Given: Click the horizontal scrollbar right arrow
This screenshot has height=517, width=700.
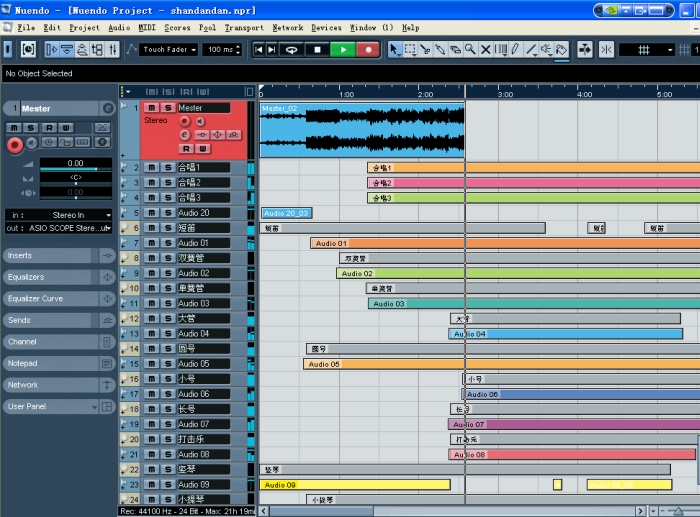Looking at the screenshot, I should 640,511.
